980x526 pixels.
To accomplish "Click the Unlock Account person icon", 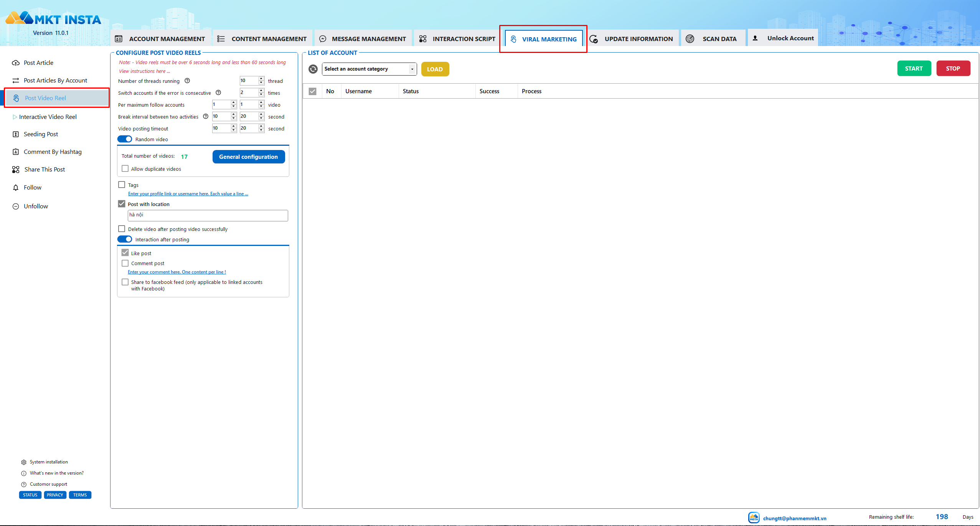I will coord(755,38).
